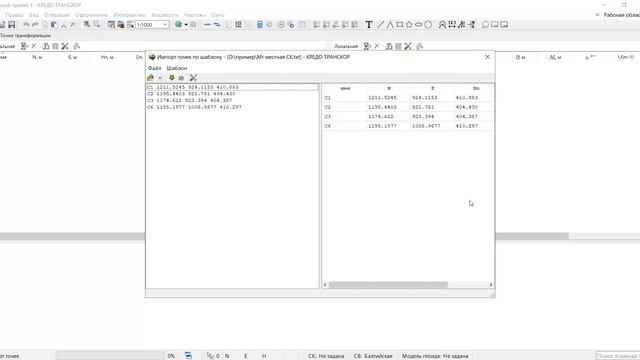This screenshot has height=360, width=640.
Task: Click the open file icon in import dialog
Action: (x=151, y=78)
